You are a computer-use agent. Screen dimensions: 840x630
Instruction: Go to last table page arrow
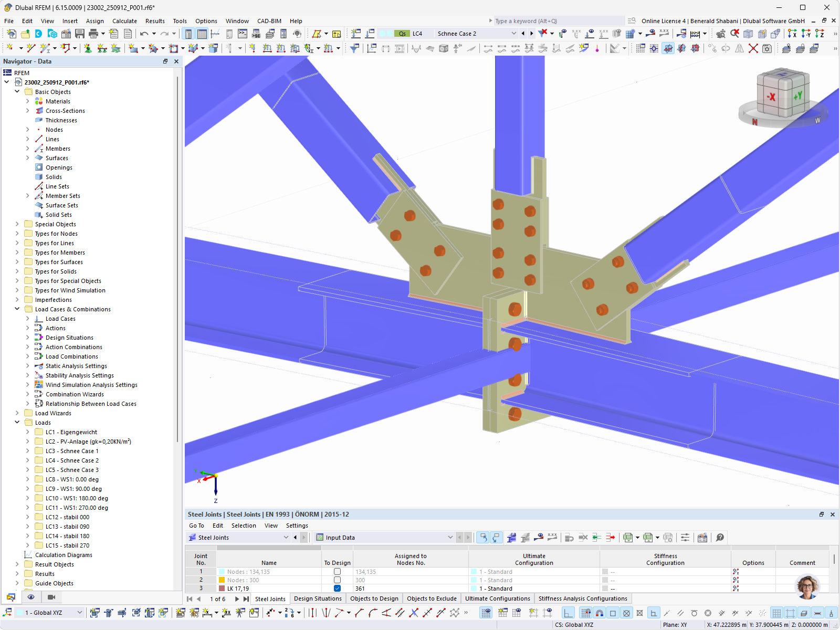pos(246,598)
